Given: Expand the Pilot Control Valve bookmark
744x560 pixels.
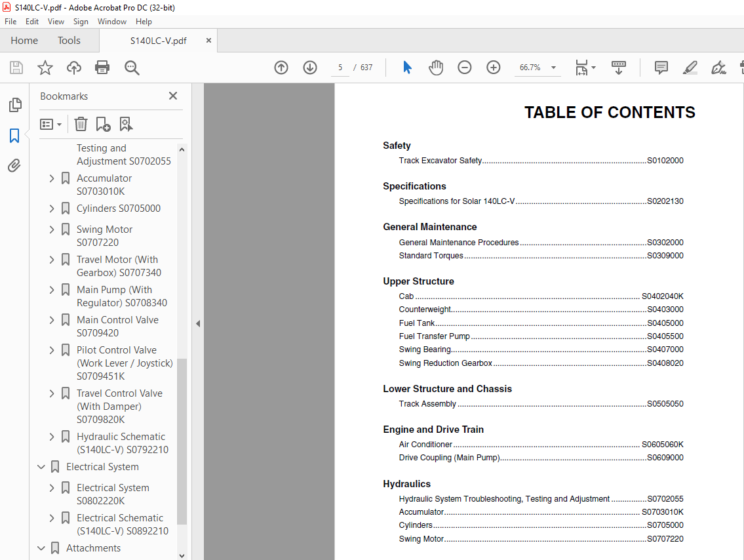Looking at the screenshot, I should pyautogui.click(x=52, y=350).
